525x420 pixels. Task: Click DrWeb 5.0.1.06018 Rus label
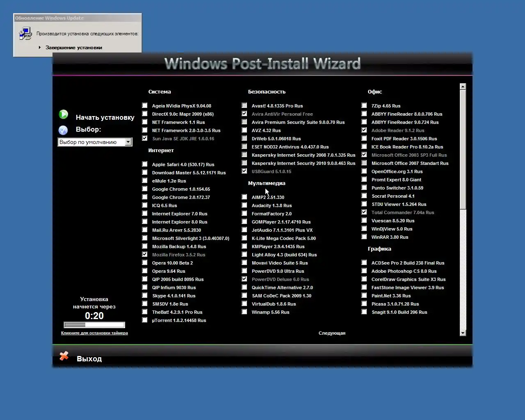[276, 139]
